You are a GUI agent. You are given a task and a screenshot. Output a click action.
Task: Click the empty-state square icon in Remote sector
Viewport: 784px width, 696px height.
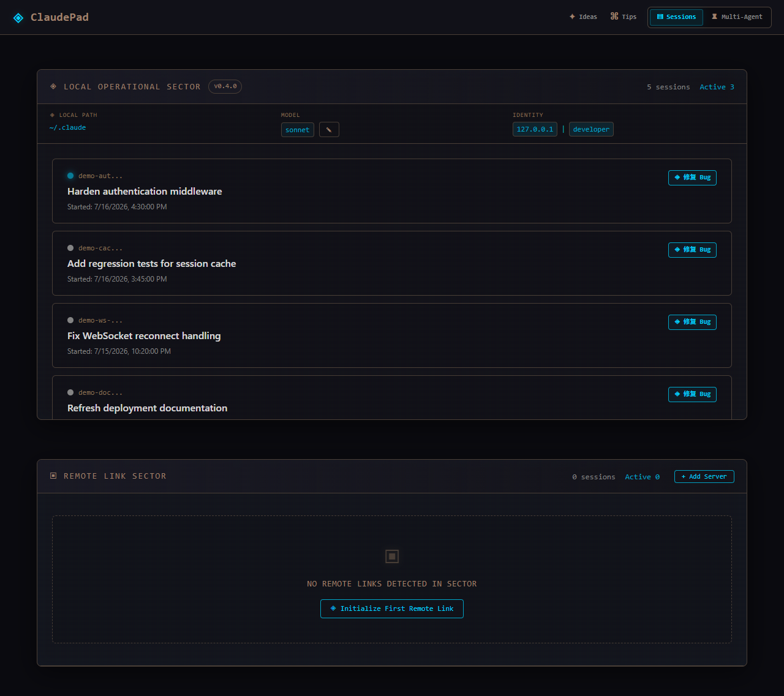coord(392,556)
